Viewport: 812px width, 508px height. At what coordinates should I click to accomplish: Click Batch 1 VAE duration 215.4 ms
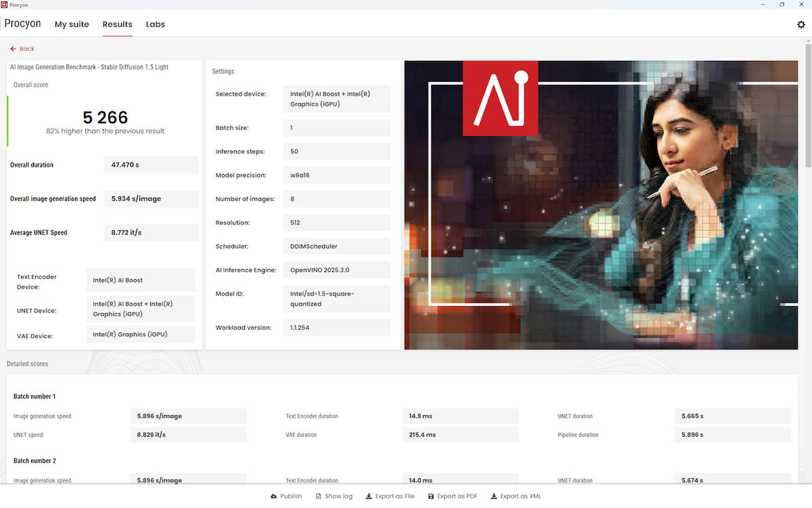460,435
